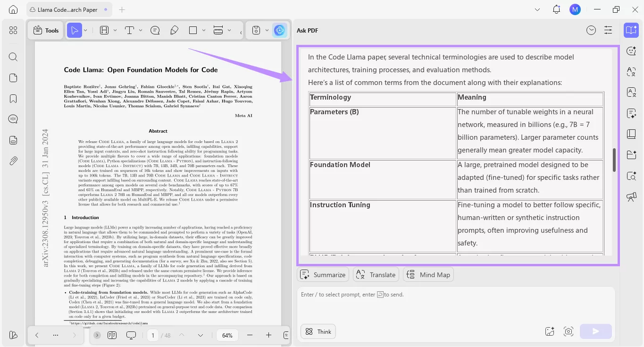Open the tab list dropdown chevron
644x347 pixels.
point(537,9)
